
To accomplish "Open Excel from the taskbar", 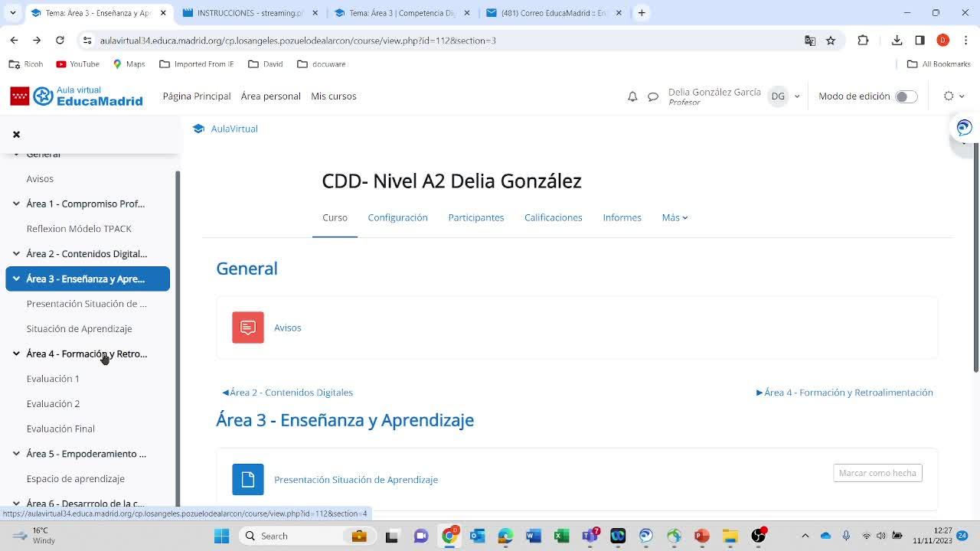I will pos(561,536).
